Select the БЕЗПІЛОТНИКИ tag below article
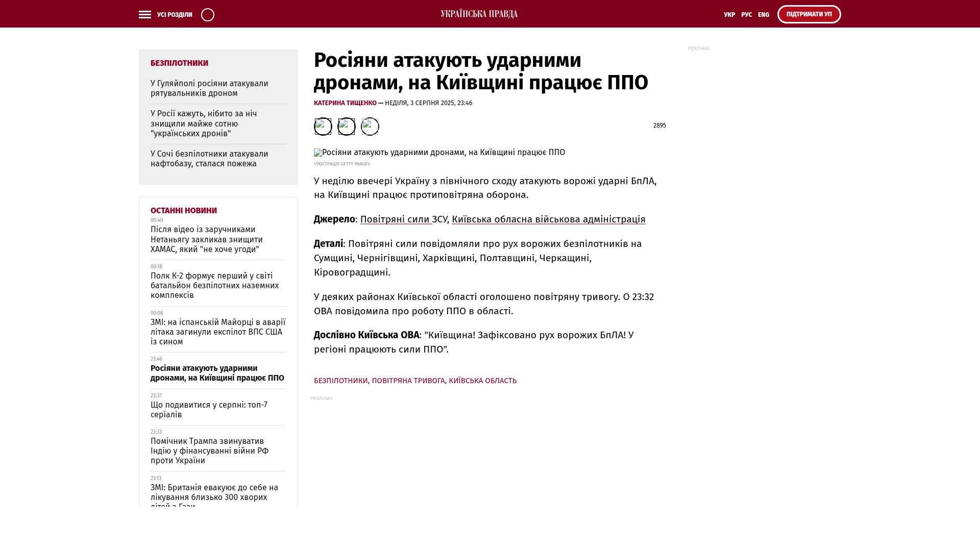This screenshot has width=980, height=551. (340, 381)
